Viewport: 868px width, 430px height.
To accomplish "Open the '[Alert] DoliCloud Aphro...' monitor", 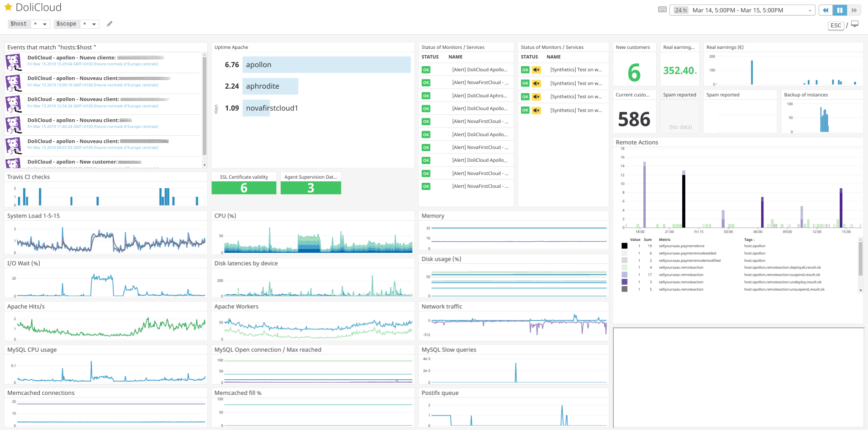I will [x=479, y=96].
